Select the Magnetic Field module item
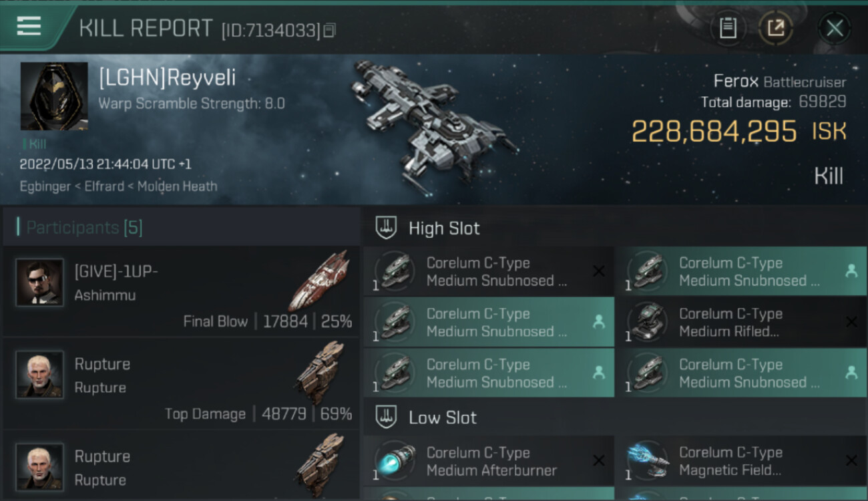The image size is (868, 501). point(741,461)
